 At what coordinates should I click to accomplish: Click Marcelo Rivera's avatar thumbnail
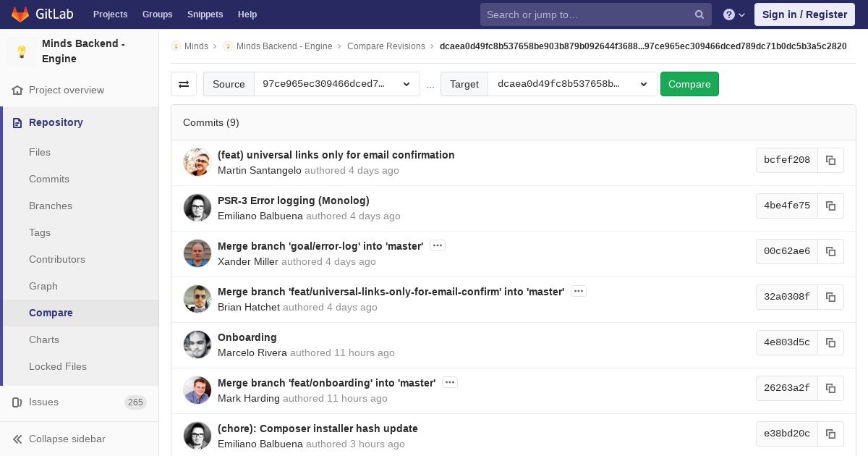point(197,345)
